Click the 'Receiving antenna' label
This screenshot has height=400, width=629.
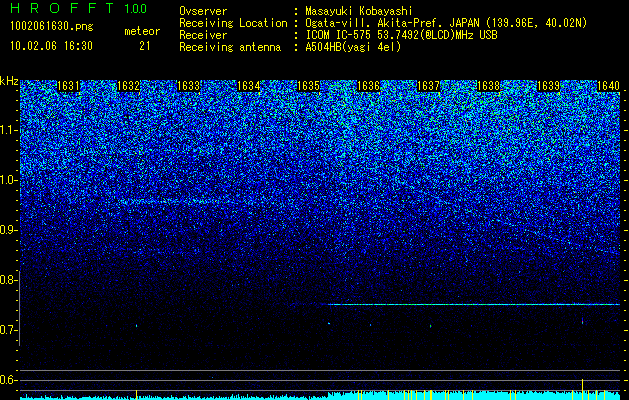230,47
